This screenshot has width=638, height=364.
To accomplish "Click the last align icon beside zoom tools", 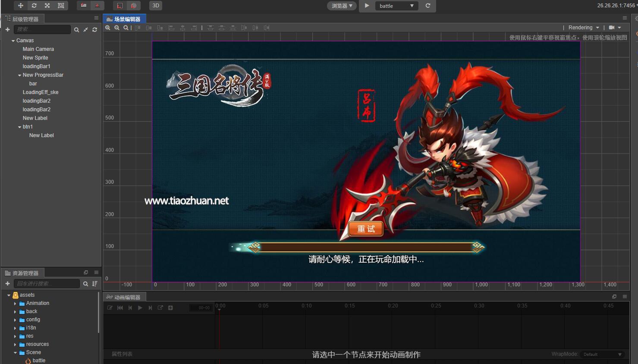I will (194, 28).
